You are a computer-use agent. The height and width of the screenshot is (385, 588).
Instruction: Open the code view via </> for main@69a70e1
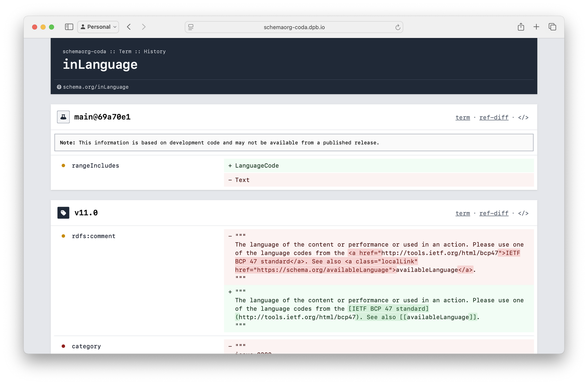coord(523,118)
